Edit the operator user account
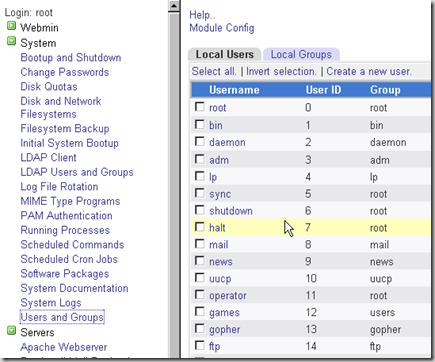435x362 pixels. pos(228,296)
